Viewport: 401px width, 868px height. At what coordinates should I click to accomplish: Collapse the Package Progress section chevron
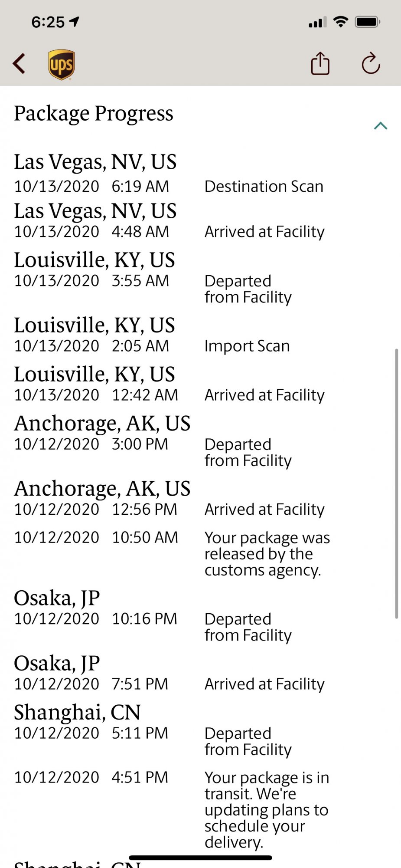pos(381,126)
